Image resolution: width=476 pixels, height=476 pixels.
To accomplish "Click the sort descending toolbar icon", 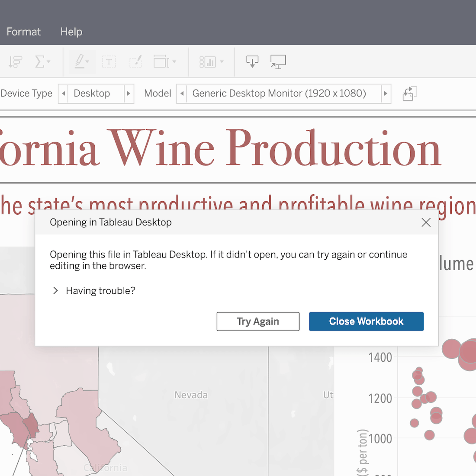I will [x=15, y=62].
